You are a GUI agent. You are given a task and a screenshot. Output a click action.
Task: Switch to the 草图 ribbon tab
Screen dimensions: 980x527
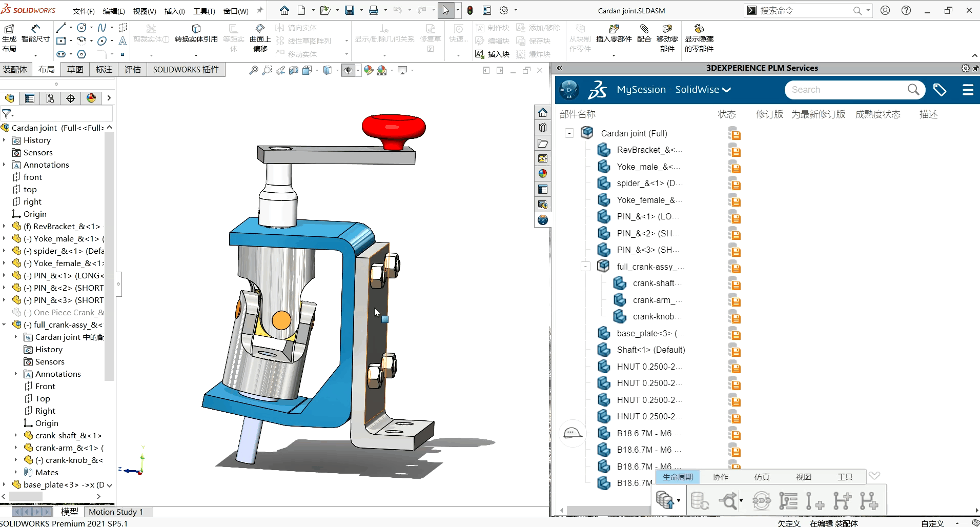[75, 70]
